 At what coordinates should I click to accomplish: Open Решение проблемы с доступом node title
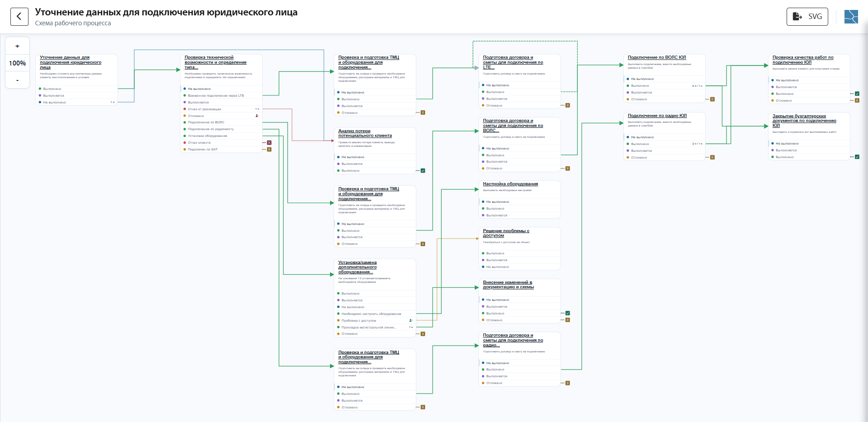(506, 233)
